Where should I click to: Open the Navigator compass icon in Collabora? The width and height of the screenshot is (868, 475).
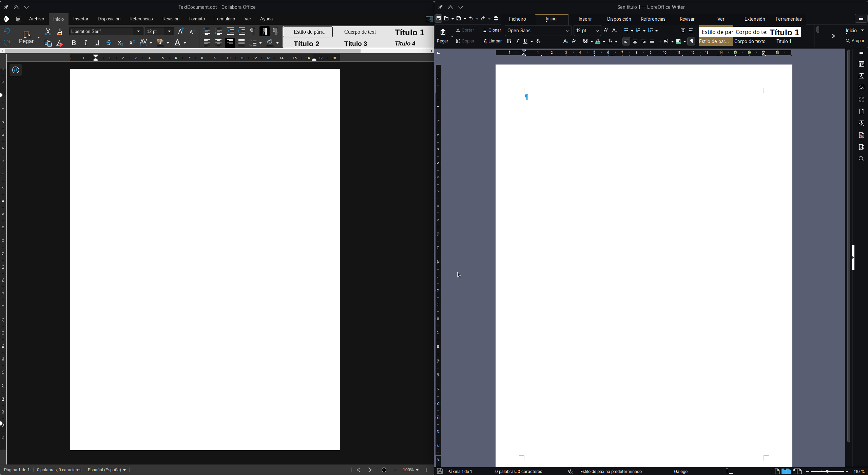pyautogui.click(x=16, y=70)
